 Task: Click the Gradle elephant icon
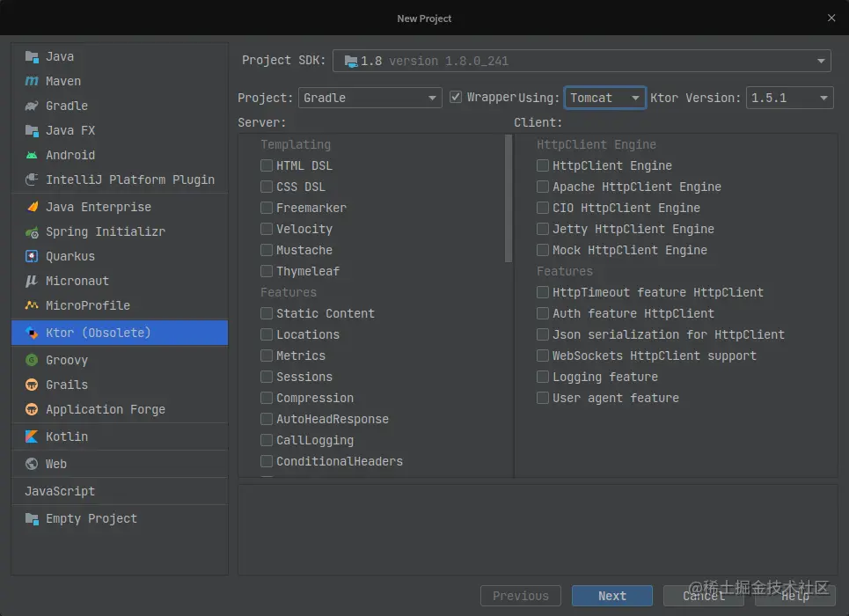[x=32, y=106]
